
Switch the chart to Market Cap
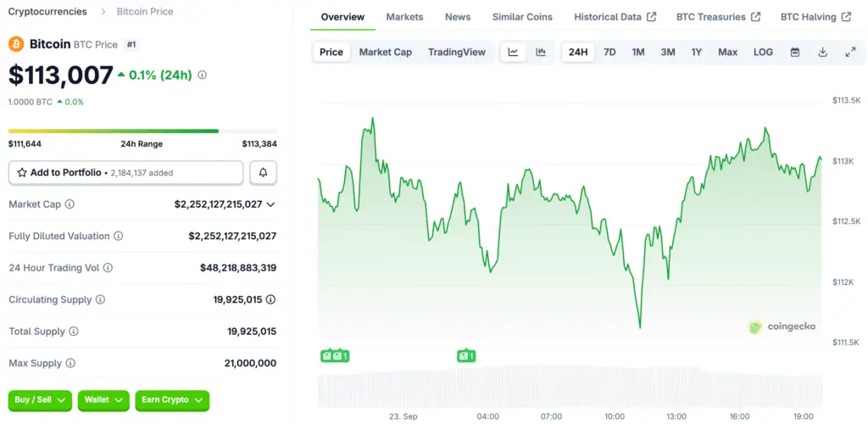(385, 52)
